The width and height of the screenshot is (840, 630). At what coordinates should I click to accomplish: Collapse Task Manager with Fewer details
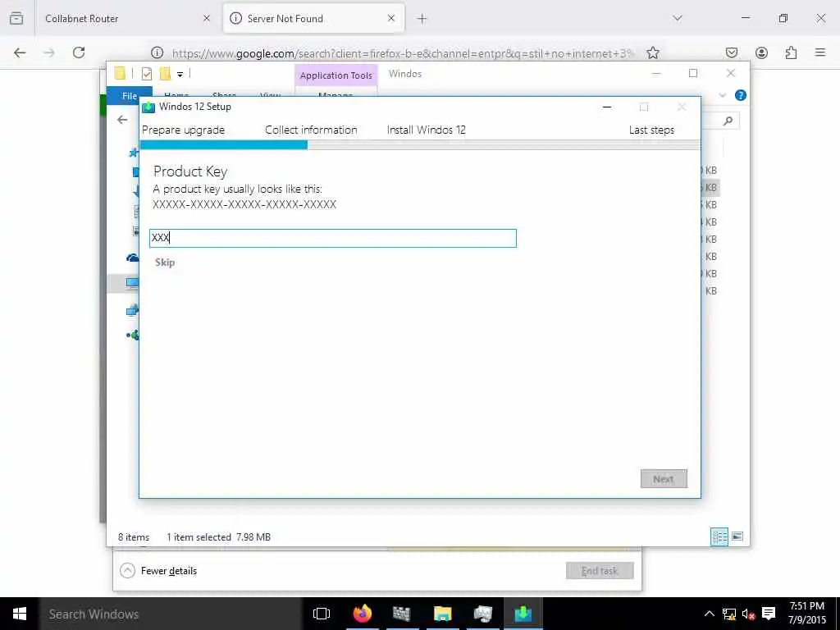[158, 571]
